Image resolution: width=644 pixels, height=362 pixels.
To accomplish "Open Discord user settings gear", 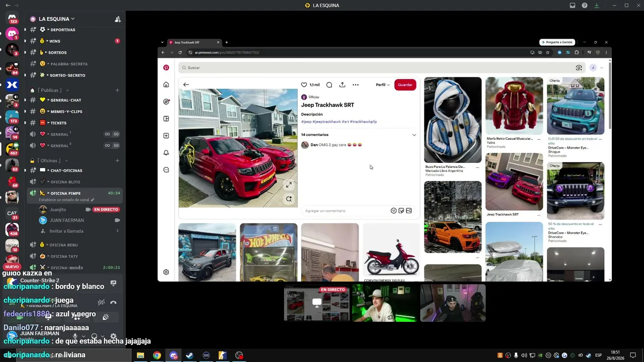I will (x=113, y=336).
